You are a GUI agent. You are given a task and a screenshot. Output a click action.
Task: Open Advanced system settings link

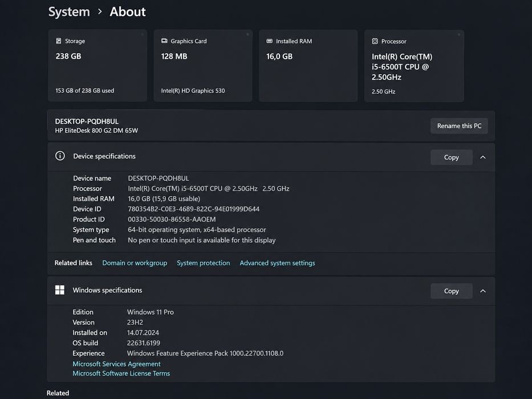pos(277,263)
